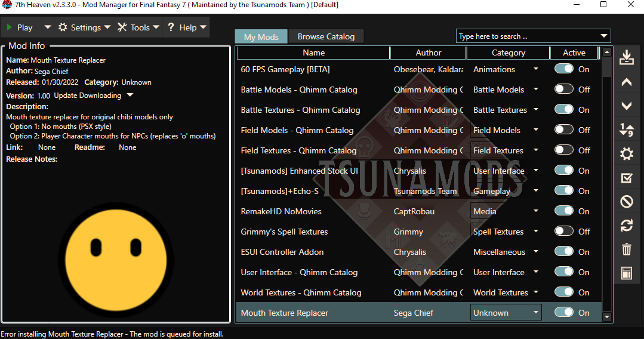Sort mods by Category column header

pyautogui.click(x=508, y=53)
